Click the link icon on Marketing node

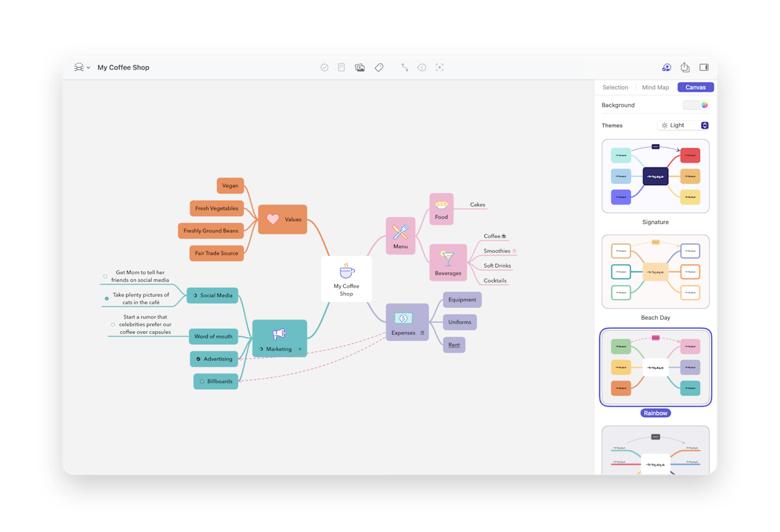(x=300, y=349)
